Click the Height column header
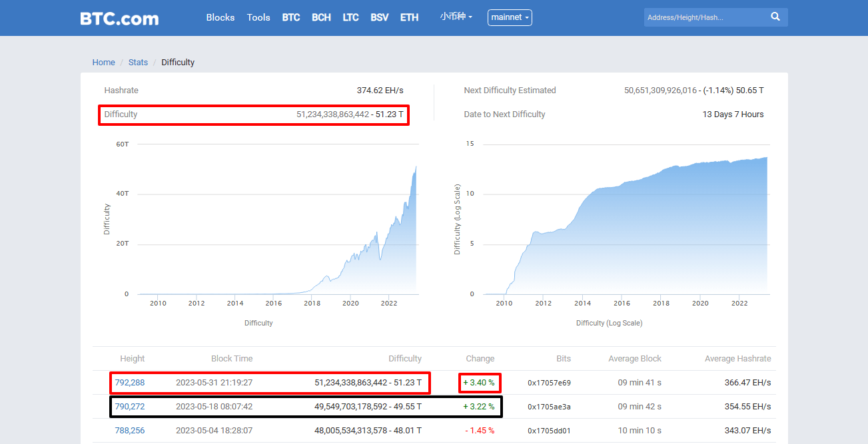868x444 pixels. pos(132,359)
